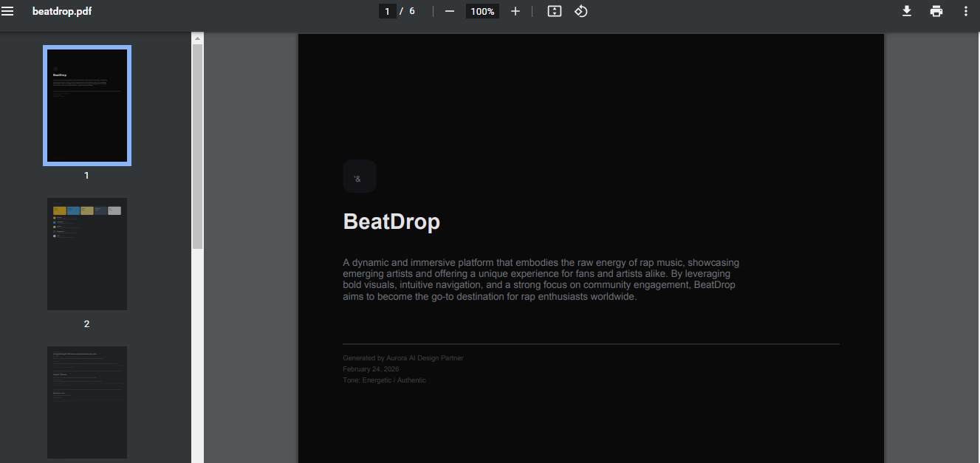This screenshot has height=463, width=980.
Task: Click the zoom in plus icon
Action: pos(515,11)
